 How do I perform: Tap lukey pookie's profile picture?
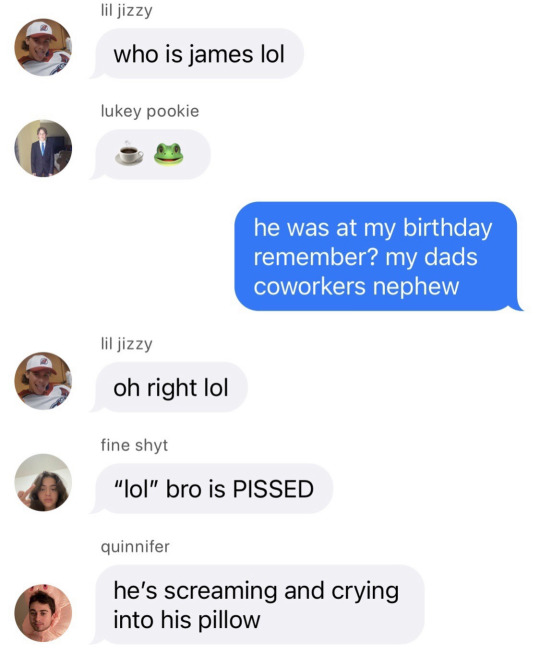[x=43, y=148]
